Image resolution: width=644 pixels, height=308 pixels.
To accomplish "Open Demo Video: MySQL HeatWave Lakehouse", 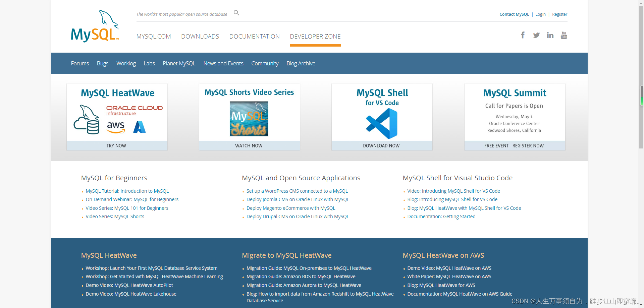I will click(131, 294).
